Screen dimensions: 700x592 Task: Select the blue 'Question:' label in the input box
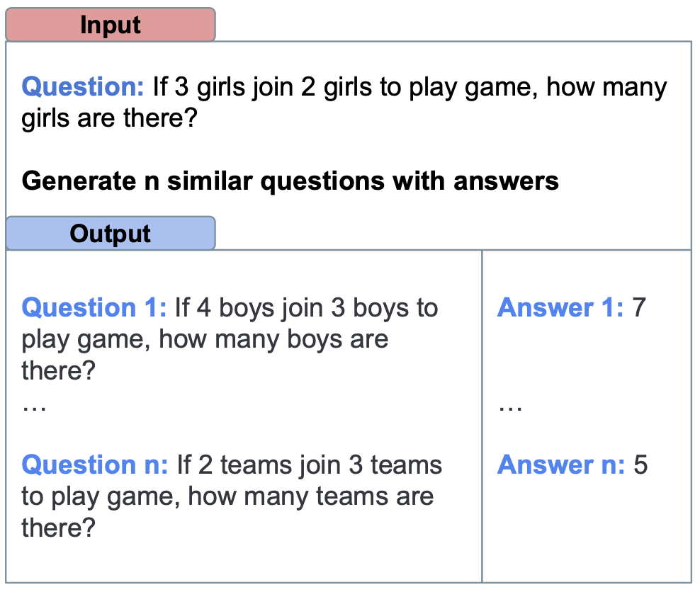(x=83, y=86)
